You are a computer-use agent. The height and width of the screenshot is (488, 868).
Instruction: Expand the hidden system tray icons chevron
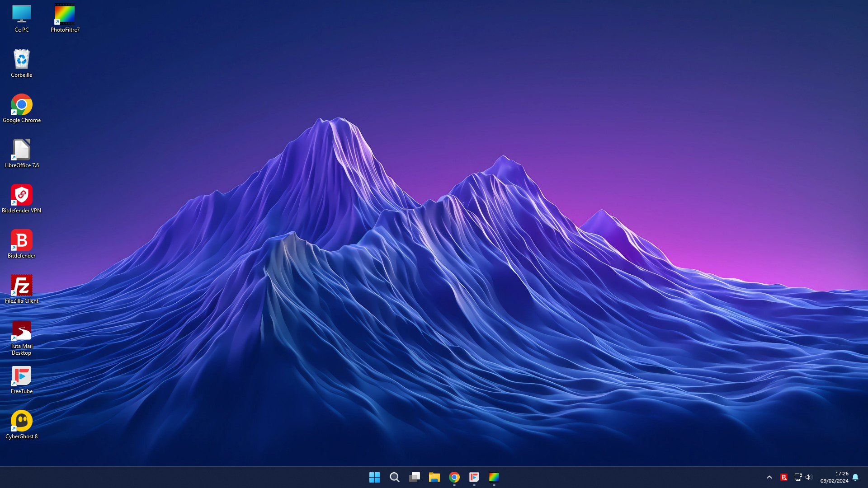tap(769, 477)
